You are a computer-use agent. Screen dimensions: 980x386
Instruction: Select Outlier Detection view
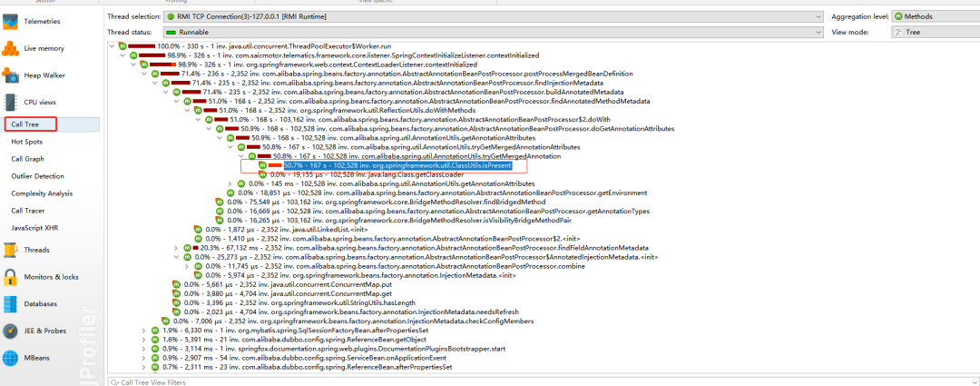(x=37, y=176)
